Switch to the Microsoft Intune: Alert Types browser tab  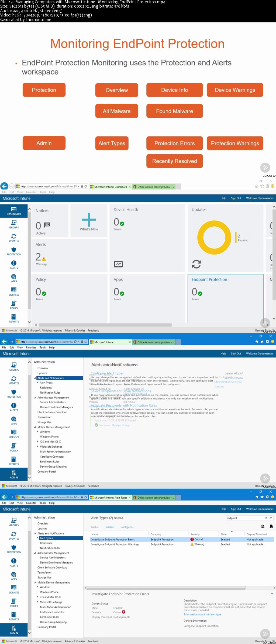pyautogui.click(x=110, y=498)
